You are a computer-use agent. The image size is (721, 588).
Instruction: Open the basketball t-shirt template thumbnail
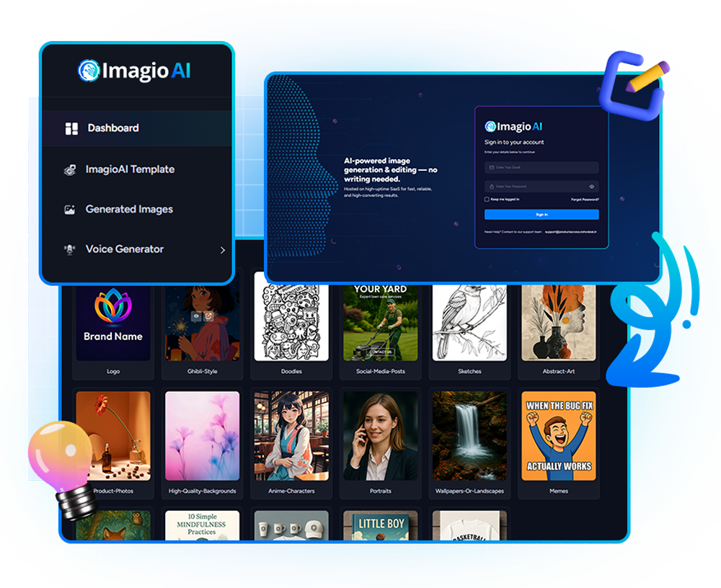469,525
